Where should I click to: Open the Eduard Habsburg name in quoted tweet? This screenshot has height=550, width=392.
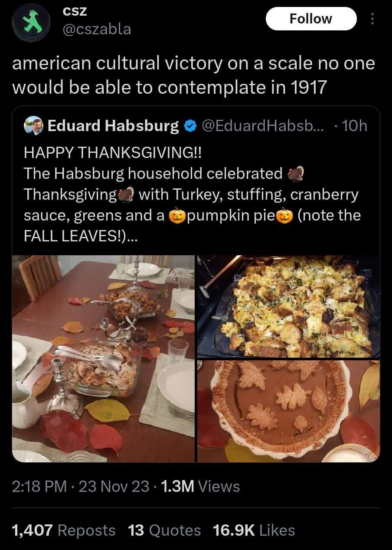coord(113,126)
